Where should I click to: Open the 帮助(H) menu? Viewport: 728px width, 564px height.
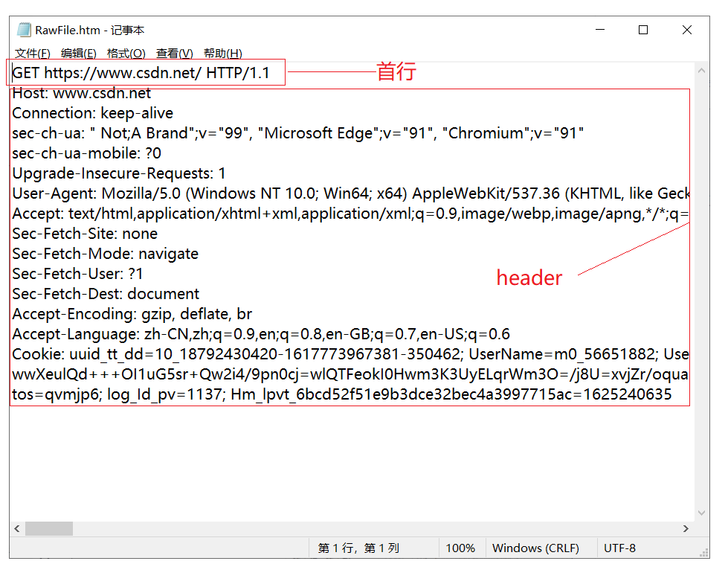223,53
